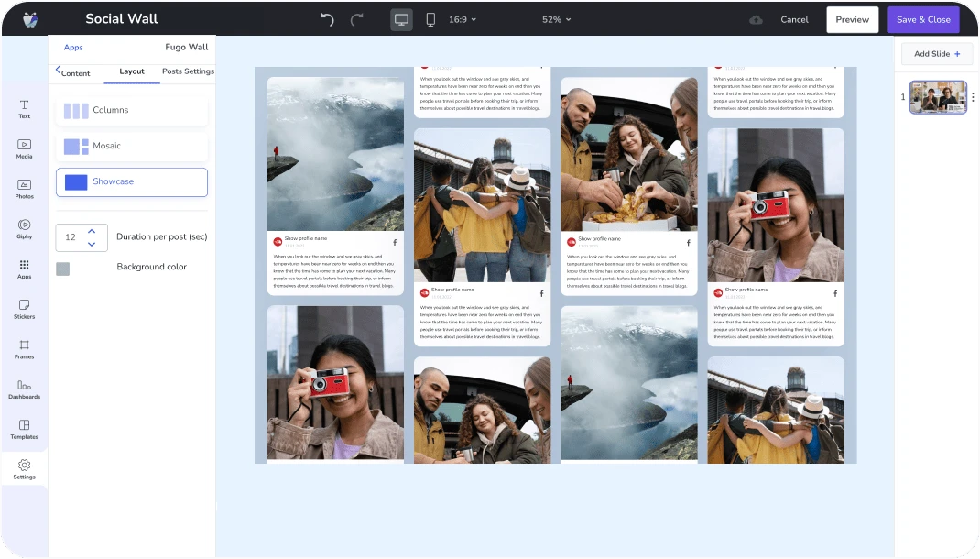980x559 pixels.
Task: Select the Mosaic layout option
Action: (131, 147)
